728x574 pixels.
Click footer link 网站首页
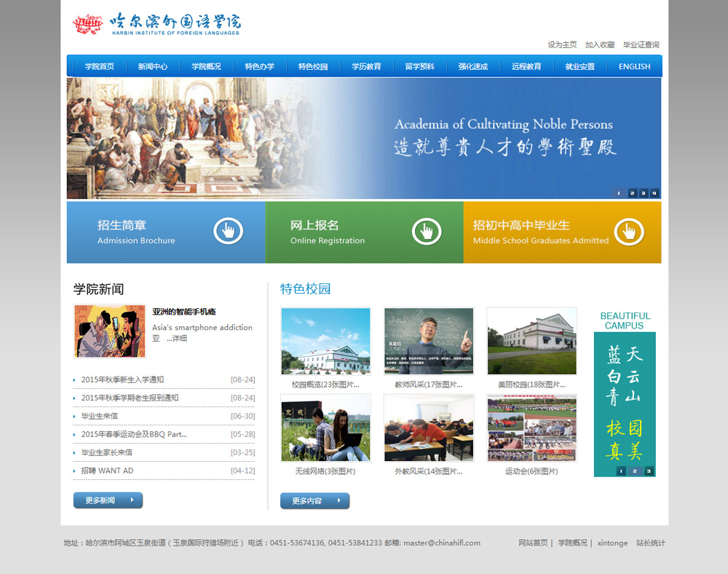click(x=533, y=543)
